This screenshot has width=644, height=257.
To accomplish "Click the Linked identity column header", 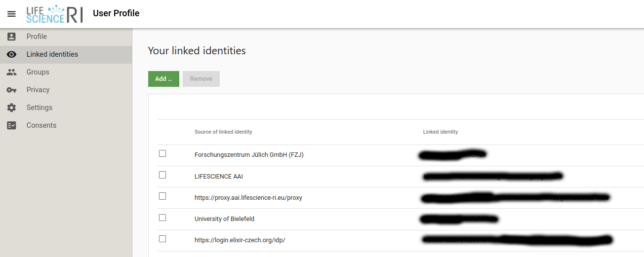I will [x=441, y=132].
